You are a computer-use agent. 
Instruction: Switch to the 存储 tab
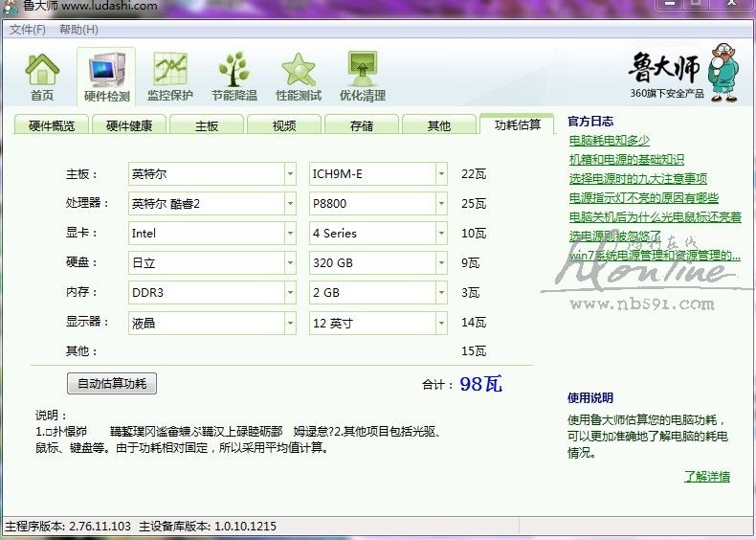(362, 125)
